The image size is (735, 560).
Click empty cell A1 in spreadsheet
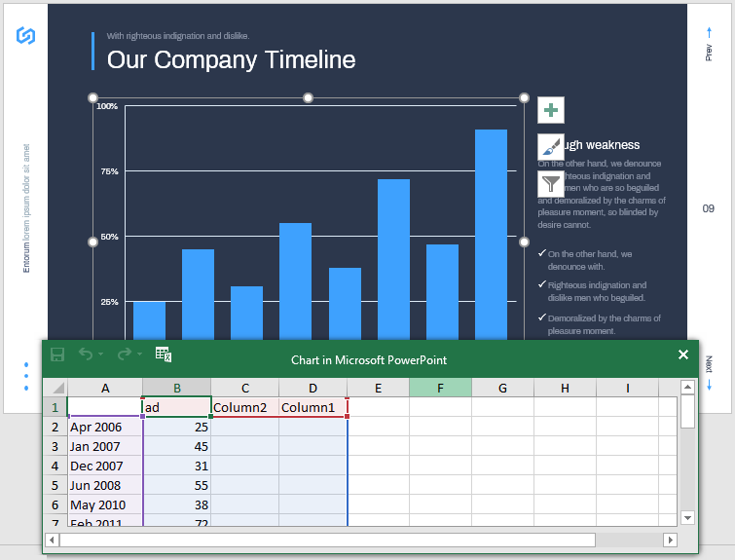105,407
